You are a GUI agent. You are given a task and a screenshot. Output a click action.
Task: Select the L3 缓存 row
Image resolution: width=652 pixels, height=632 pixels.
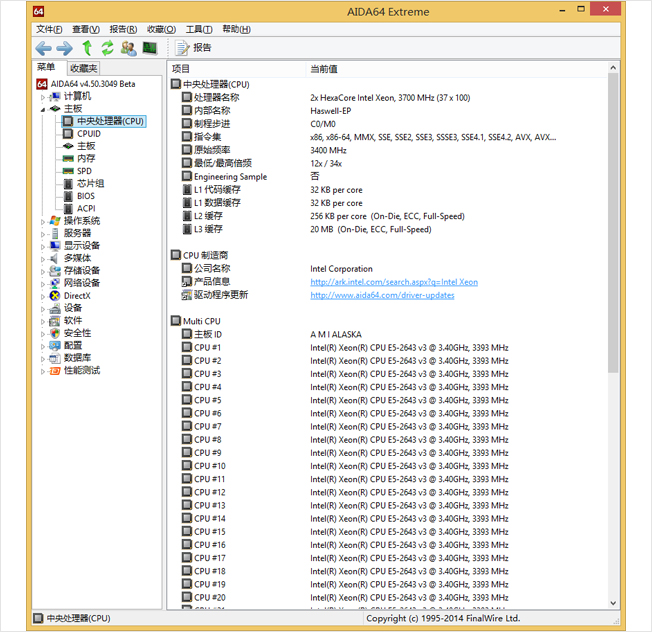(389, 229)
